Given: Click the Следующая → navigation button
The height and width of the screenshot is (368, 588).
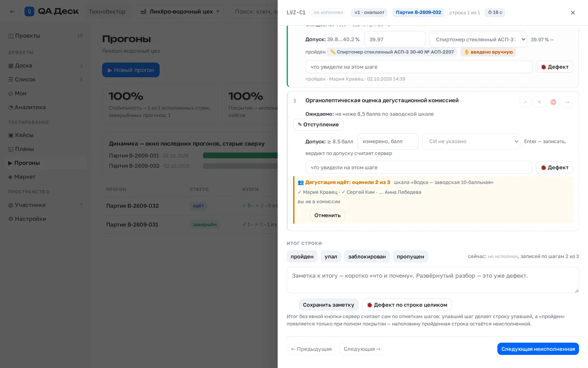Looking at the screenshot, I should click(362, 349).
